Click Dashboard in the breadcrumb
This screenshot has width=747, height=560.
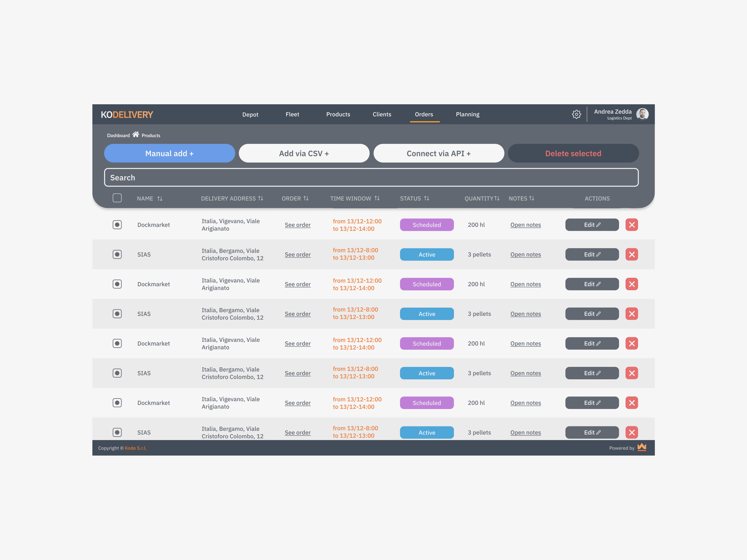tap(118, 135)
